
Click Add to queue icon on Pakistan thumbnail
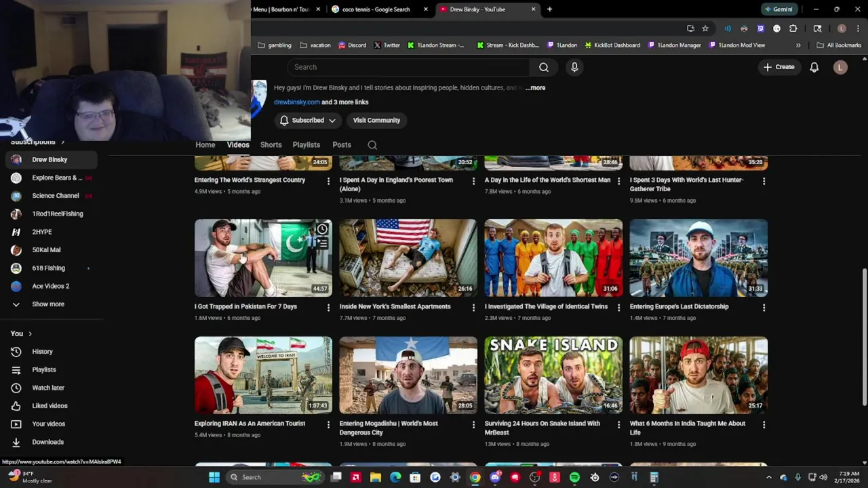point(322,243)
